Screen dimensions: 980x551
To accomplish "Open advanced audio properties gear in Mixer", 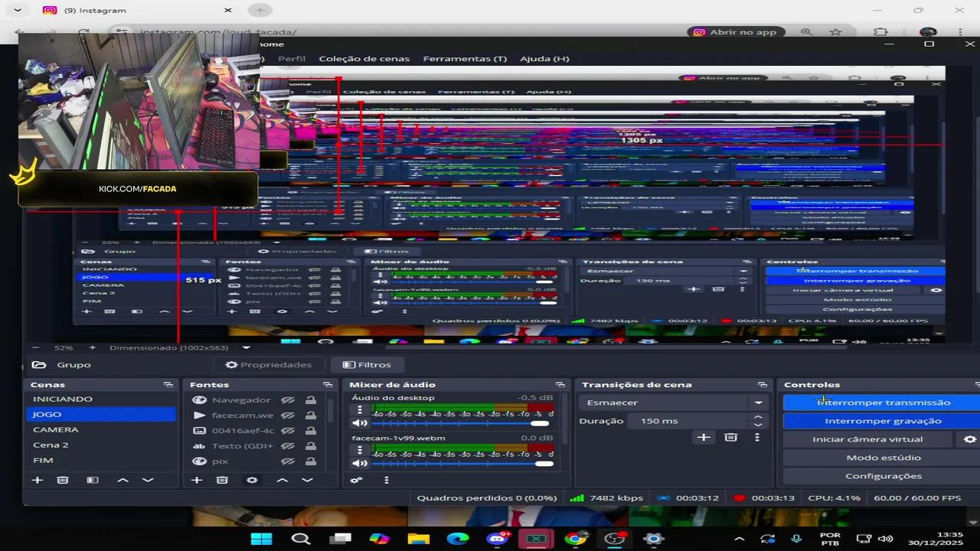I will click(x=356, y=480).
